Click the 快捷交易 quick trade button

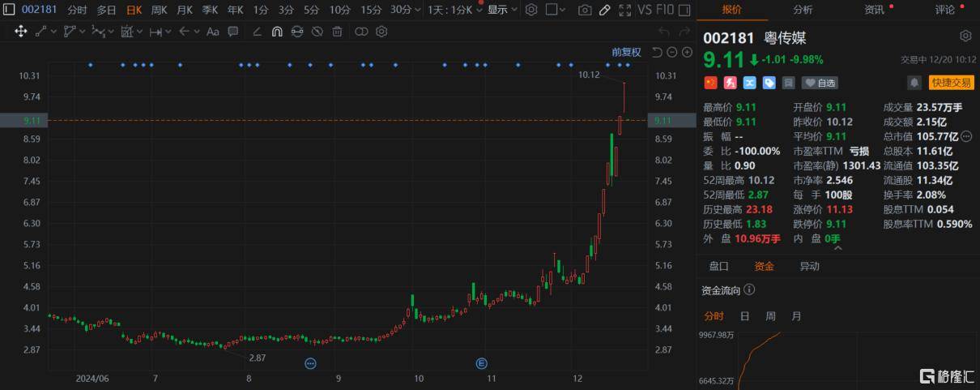pos(952,83)
